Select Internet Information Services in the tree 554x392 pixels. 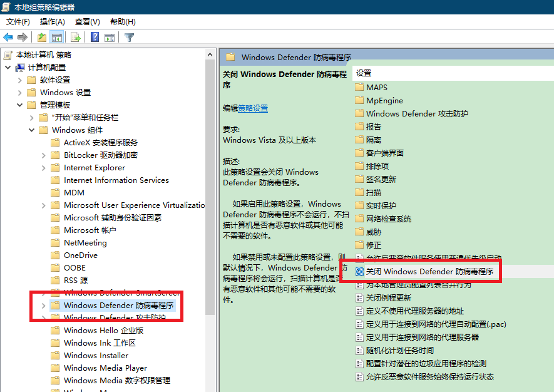[x=116, y=180]
